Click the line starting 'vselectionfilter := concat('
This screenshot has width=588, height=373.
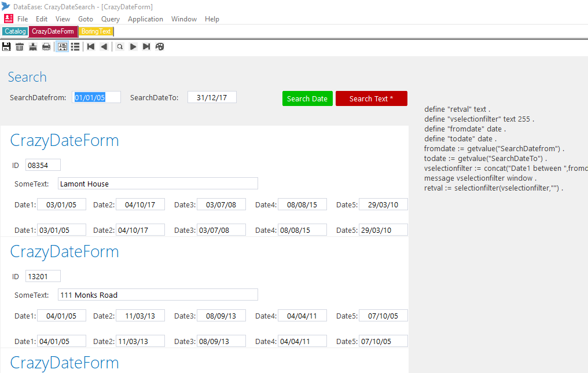tap(506, 168)
